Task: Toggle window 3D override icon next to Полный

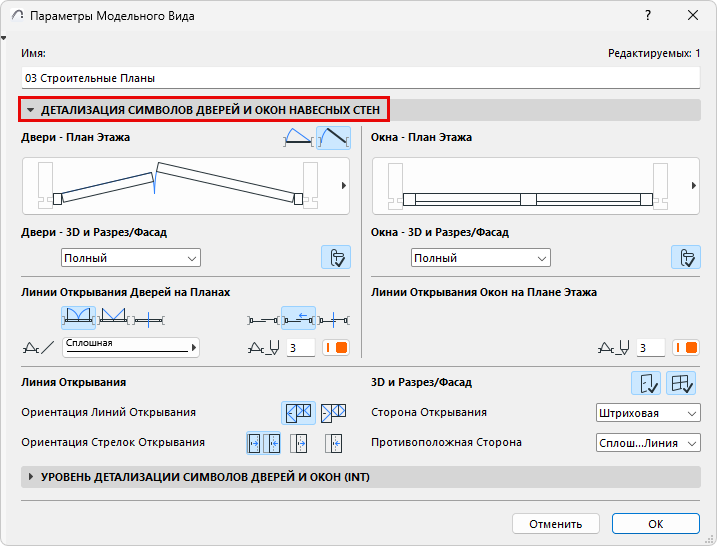Action: (685, 257)
